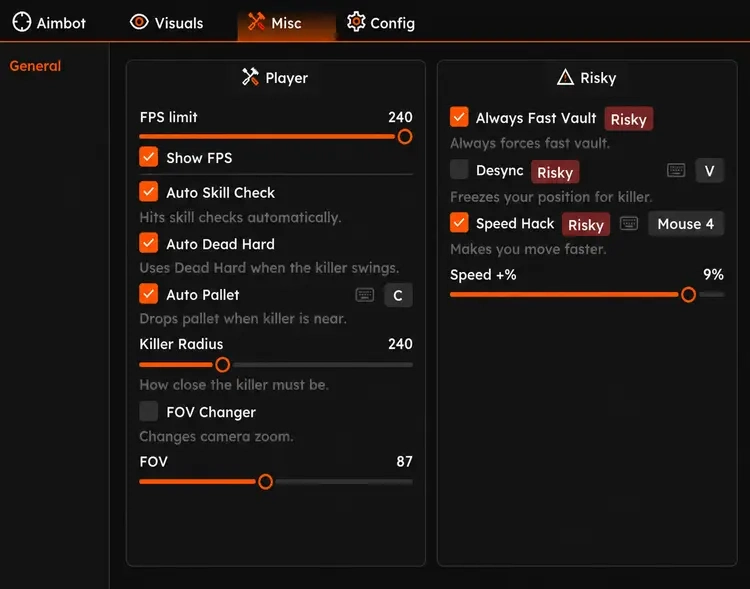Uncheck Always Fast Vault
Viewport: 750px width, 589px height.
[459, 117]
